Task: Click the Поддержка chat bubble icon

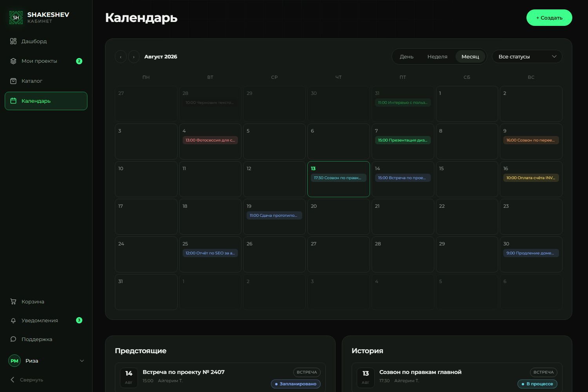Action: 13,339
